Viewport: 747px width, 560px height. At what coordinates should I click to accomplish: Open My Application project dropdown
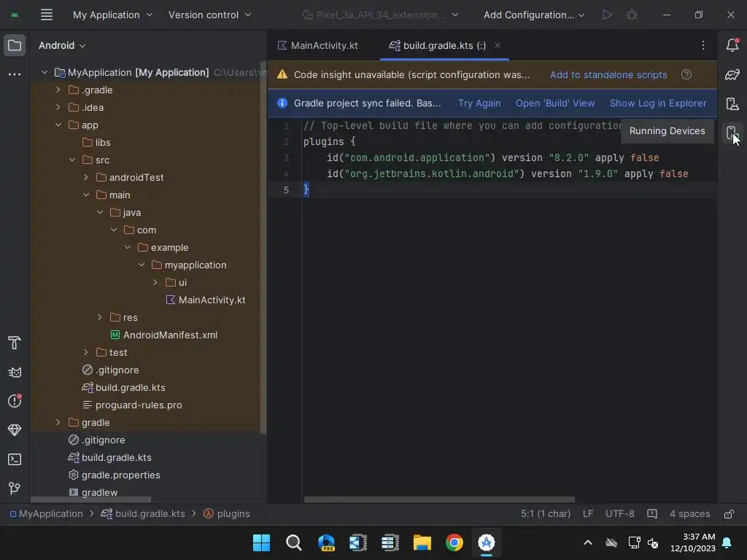[x=112, y=15]
